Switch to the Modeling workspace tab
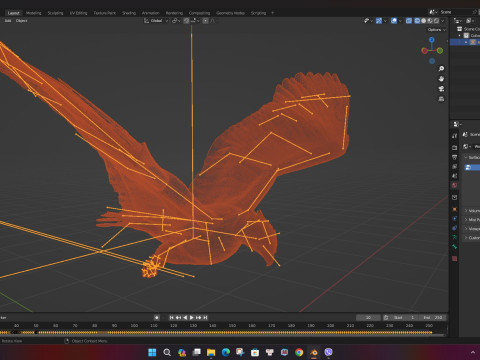The image size is (480, 360). pyautogui.click(x=33, y=13)
